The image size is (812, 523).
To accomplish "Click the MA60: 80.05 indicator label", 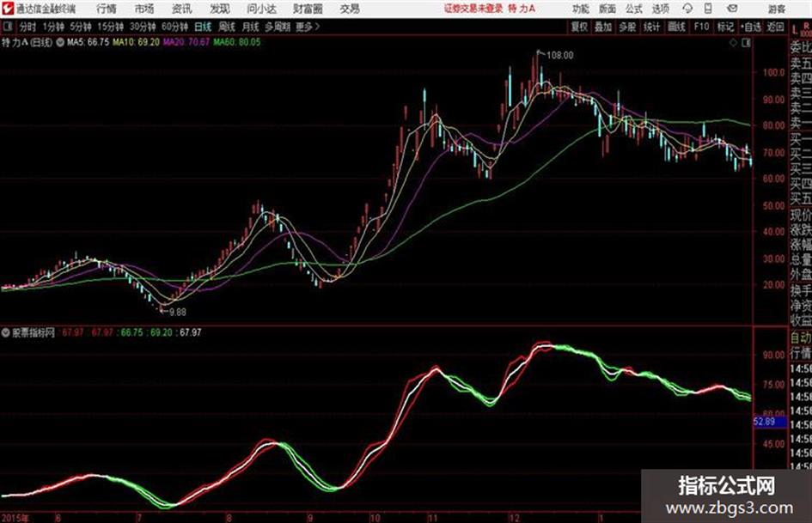I will (x=237, y=42).
